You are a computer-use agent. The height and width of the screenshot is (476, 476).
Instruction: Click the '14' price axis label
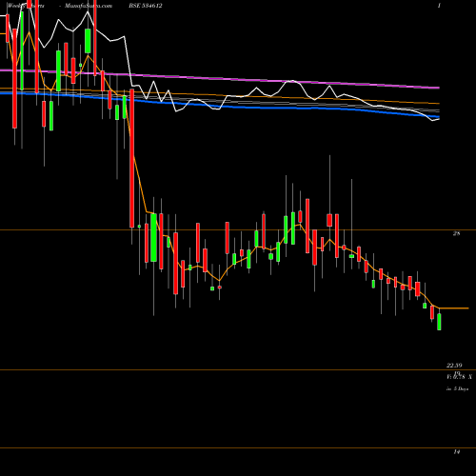pyautogui.click(x=456, y=452)
